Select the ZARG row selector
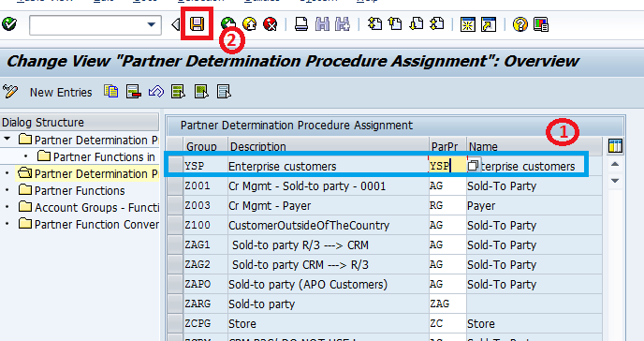 175,304
